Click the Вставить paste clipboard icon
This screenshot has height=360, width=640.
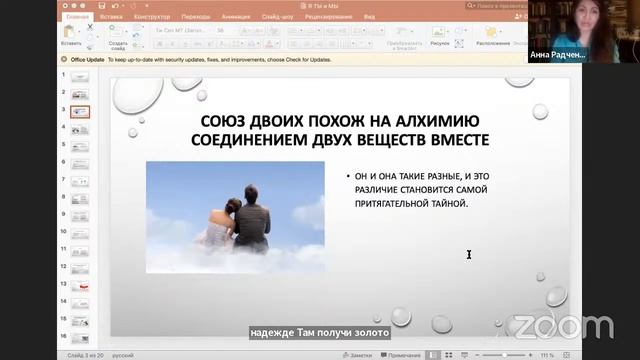point(70,32)
